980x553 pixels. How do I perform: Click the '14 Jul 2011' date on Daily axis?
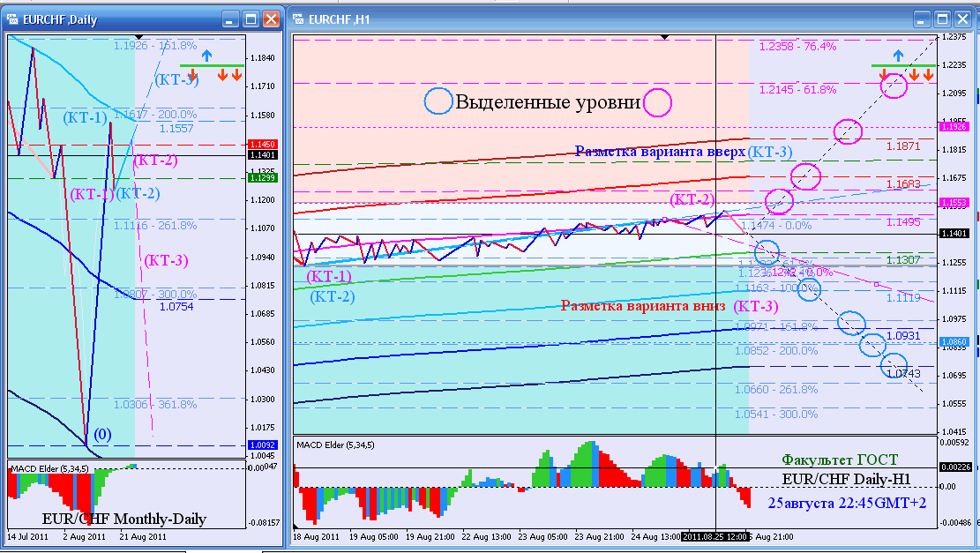[x=27, y=537]
